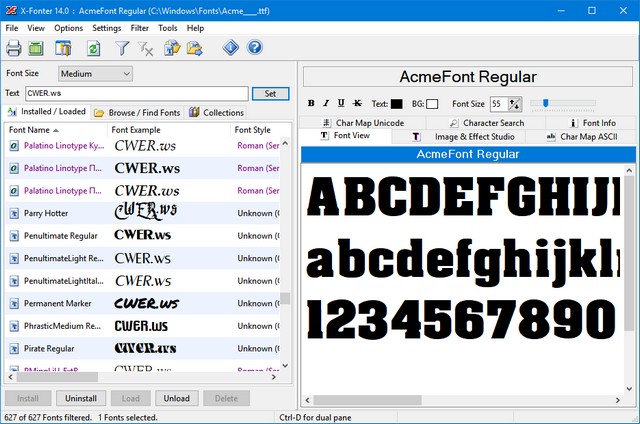Open Help via question mark icon

point(254,48)
